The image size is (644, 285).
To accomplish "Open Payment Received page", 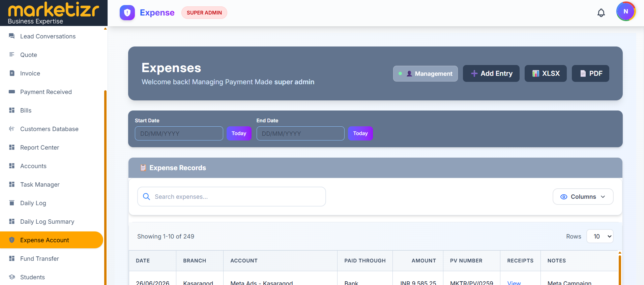I will click(46, 92).
